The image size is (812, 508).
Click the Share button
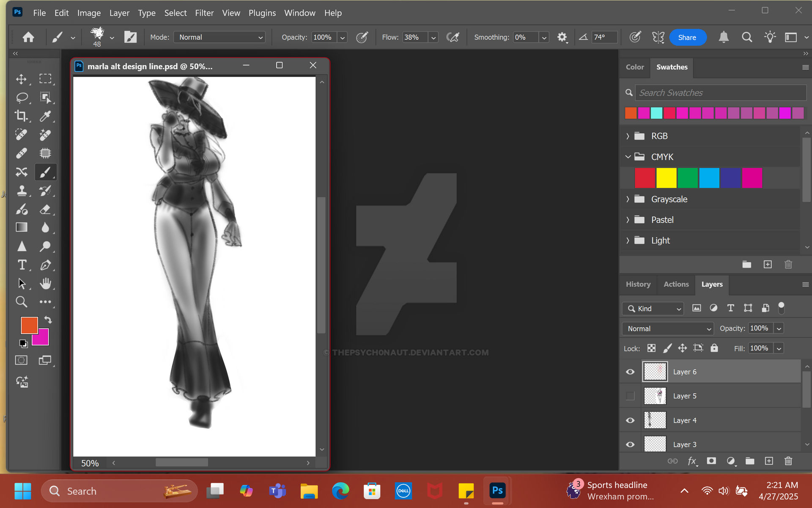687,37
